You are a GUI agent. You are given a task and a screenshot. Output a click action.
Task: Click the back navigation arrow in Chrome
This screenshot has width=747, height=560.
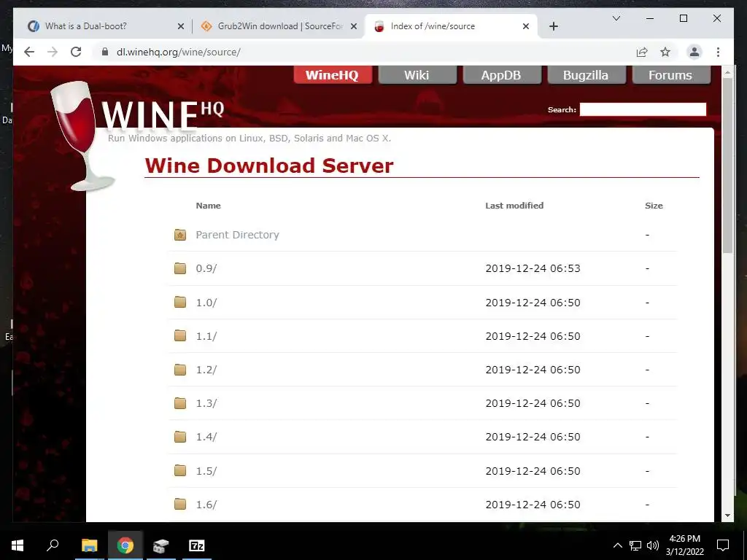(x=29, y=52)
